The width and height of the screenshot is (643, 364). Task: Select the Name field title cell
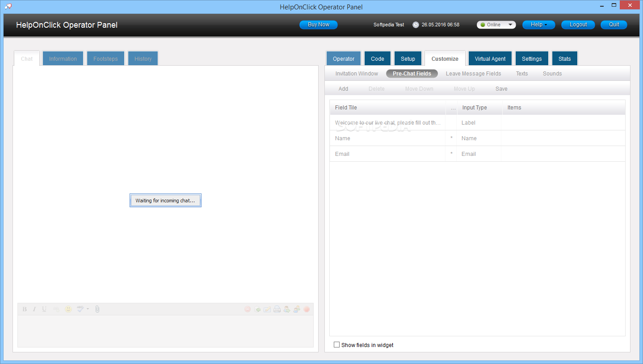[x=387, y=138]
